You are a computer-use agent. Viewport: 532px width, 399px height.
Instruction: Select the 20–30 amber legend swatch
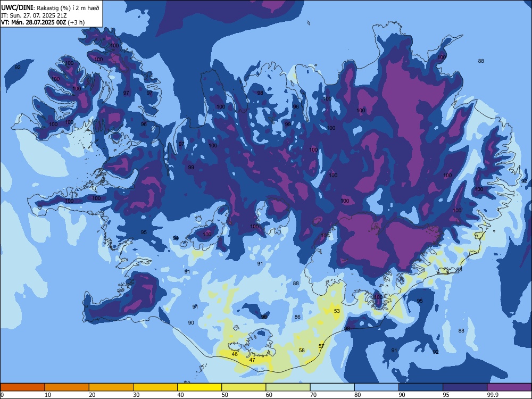click(111, 387)
